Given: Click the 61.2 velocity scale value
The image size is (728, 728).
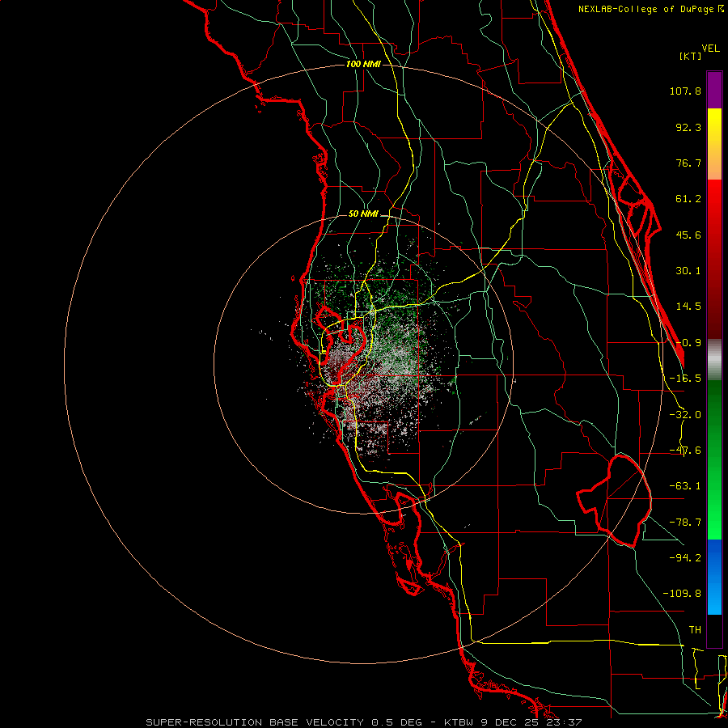Looking at the screenshot, I should (x=688, y=199).
